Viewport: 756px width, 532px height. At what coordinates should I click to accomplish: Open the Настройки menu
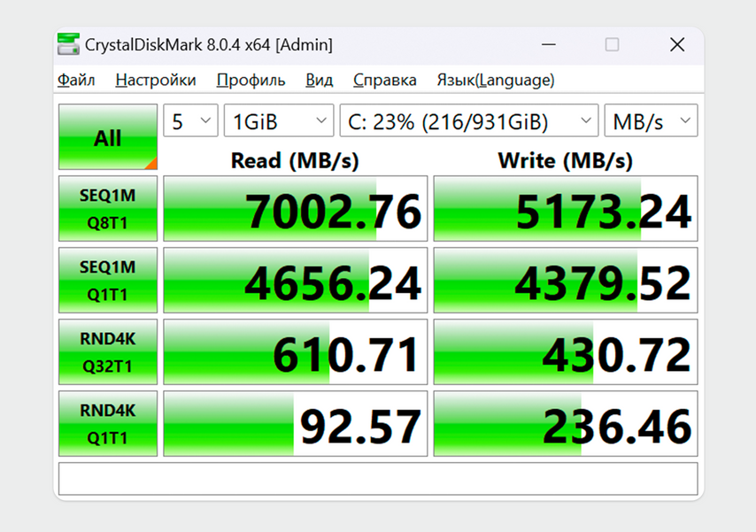[156, 80]
